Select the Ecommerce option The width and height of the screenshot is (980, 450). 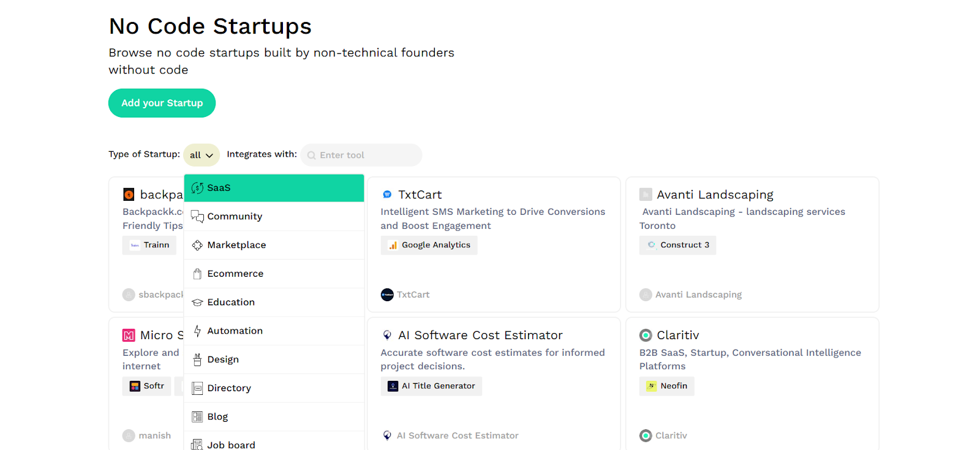pyautogui.click(x=274, y=274)
